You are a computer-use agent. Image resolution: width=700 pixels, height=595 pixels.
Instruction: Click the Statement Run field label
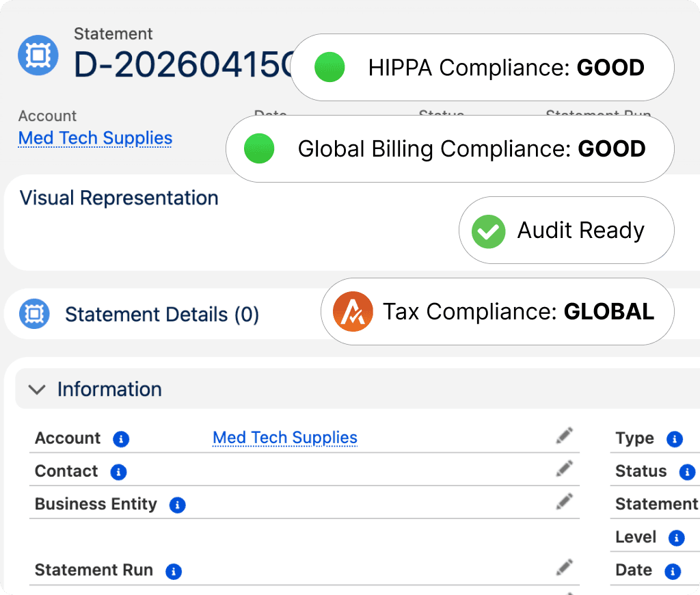pyautogui.click(x=94, y=570)
